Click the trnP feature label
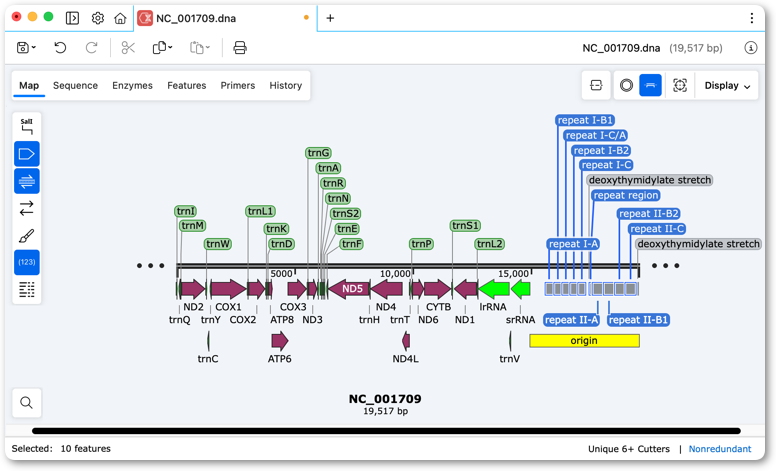Viewport: 776px width, 471px height. pyautogui.click(x=422, y=244)
